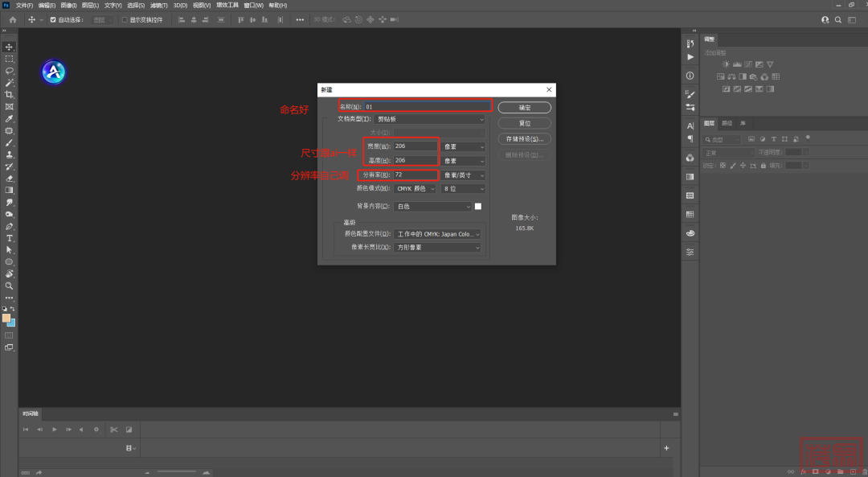Open the Character panel icon

(690, 125)
